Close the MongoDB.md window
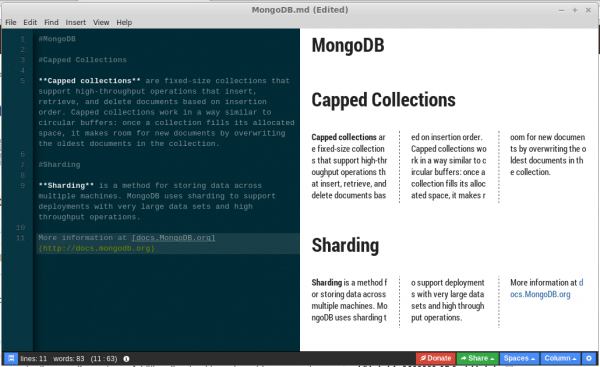The image size is (600, 367). tap(589, 10)
